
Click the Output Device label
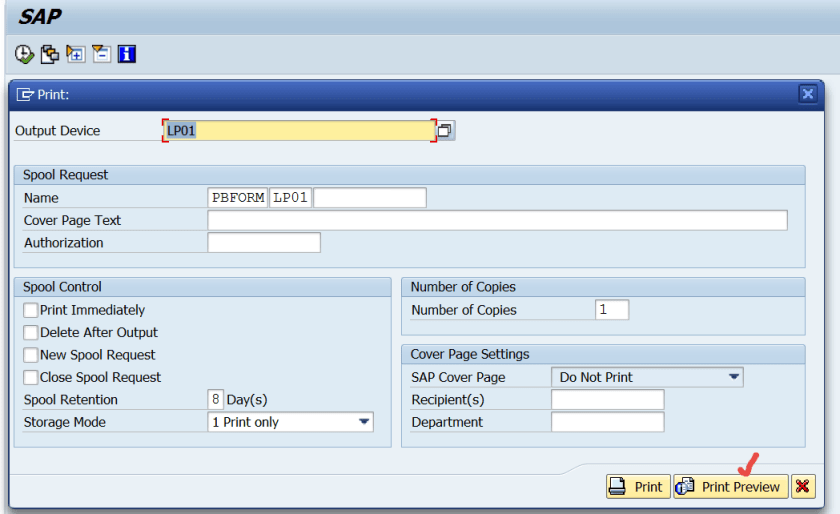coord(57,131)
